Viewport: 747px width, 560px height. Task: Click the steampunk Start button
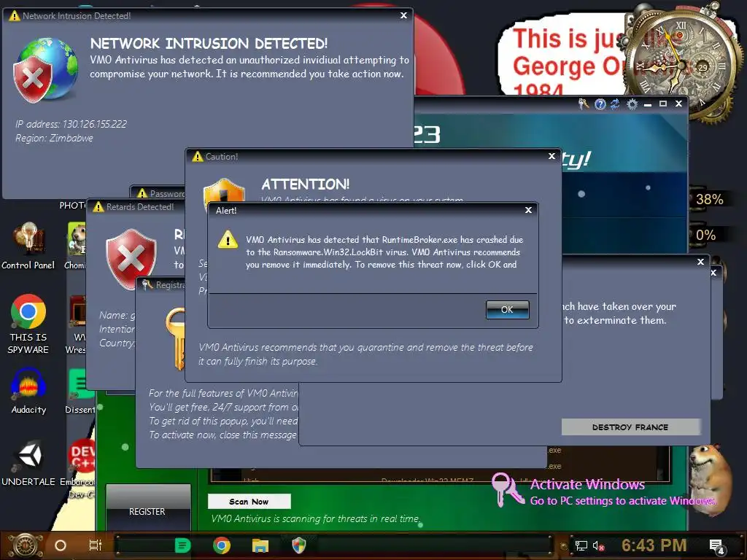26,545
